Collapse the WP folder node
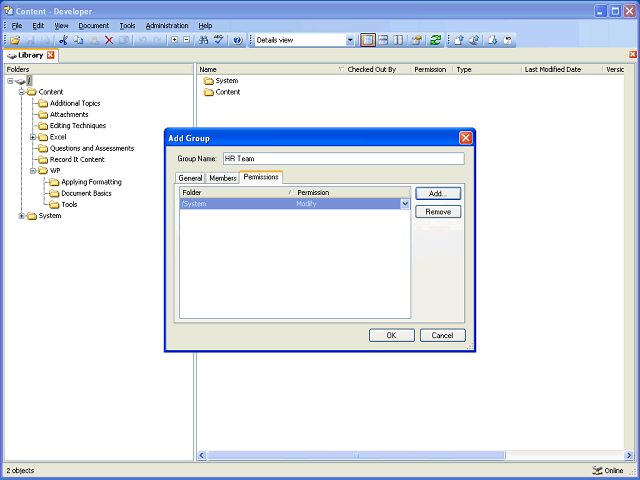Viewport: 640px width, 480px height. [33, 171]
